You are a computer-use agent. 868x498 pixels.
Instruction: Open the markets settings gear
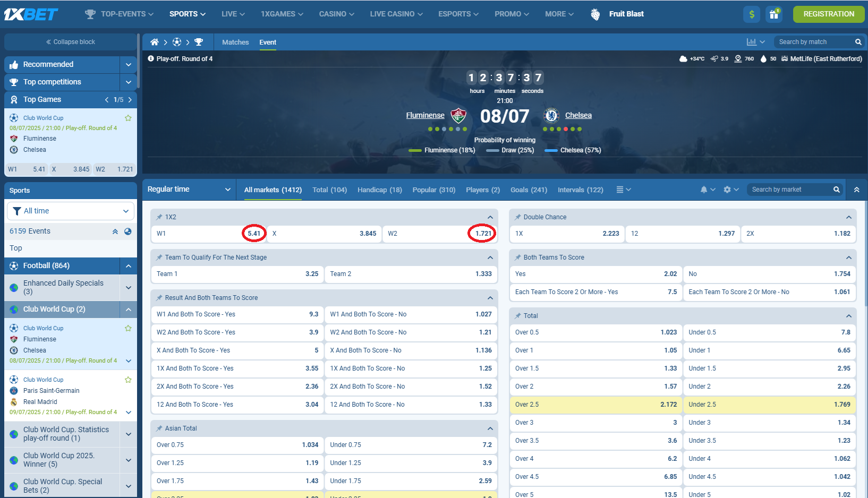click(x=727, y=190)
